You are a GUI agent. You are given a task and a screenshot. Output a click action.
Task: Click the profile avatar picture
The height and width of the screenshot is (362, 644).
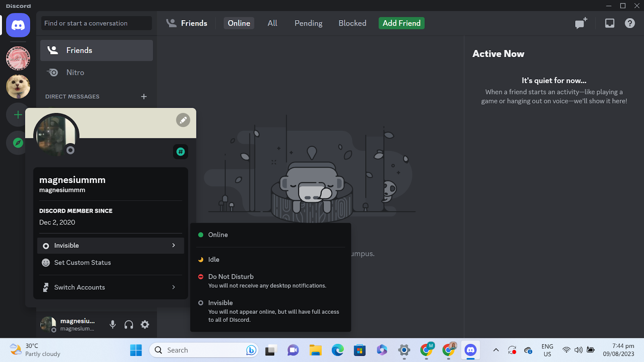coord(56,136)
